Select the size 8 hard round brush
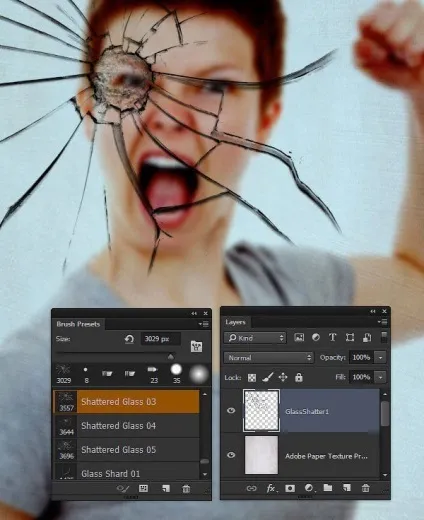This screenshot has height=520, width=424. [x=86, y=374]
